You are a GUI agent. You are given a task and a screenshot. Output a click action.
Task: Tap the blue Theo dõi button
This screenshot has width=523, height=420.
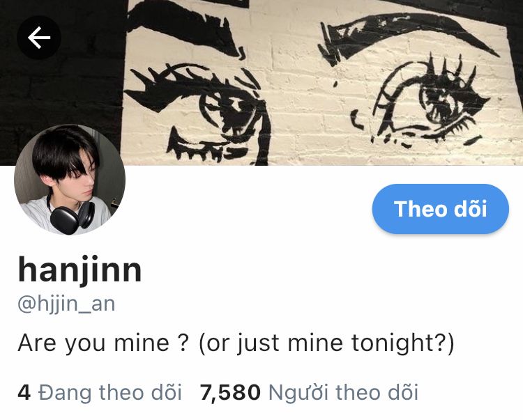point(440,209)
